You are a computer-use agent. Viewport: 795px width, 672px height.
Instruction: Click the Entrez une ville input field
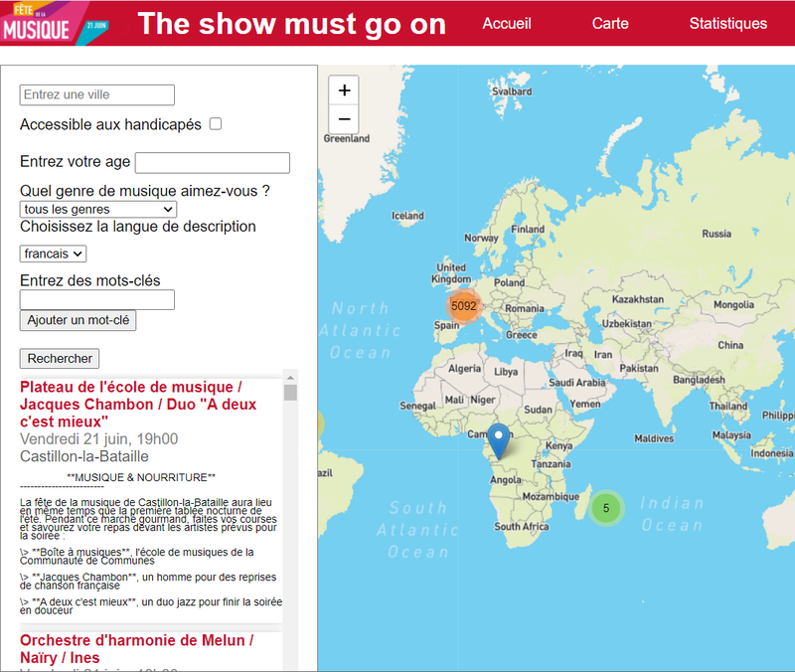pyautogui.click(x=96, y=94)
